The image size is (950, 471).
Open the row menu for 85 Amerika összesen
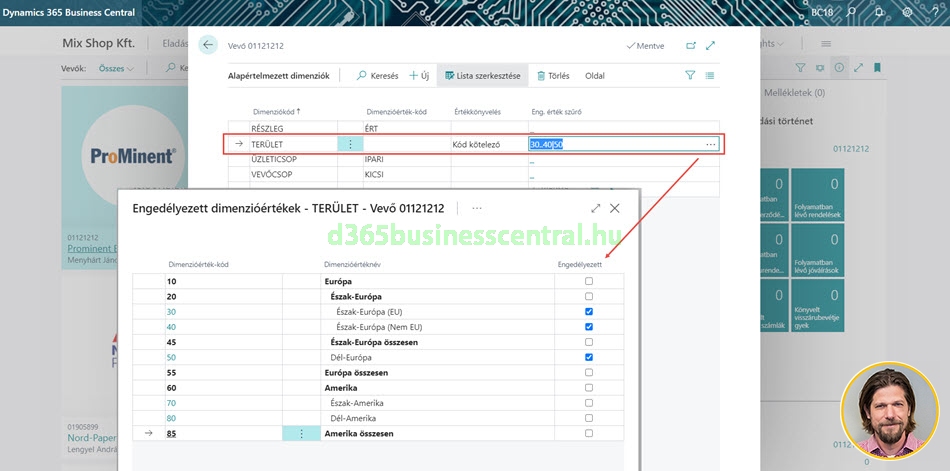[301, 433]
